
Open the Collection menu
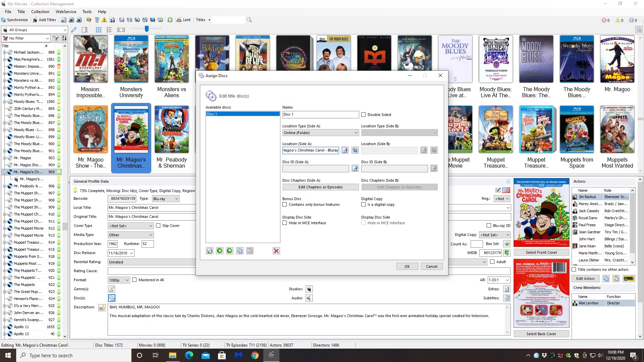pos(40,11)
